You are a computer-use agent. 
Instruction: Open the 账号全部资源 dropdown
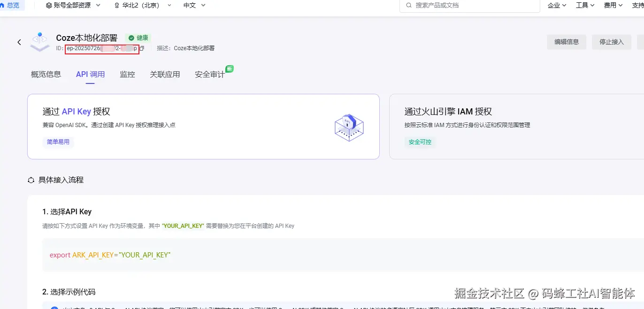[73, 5]
